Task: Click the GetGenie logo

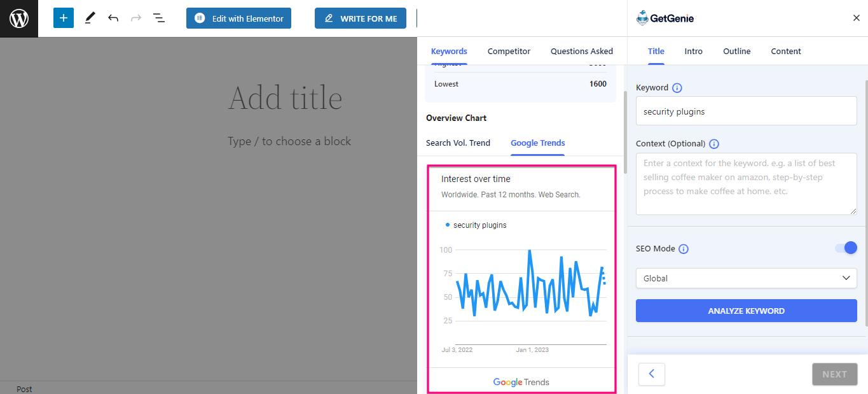Action: [x=665, y=18]
